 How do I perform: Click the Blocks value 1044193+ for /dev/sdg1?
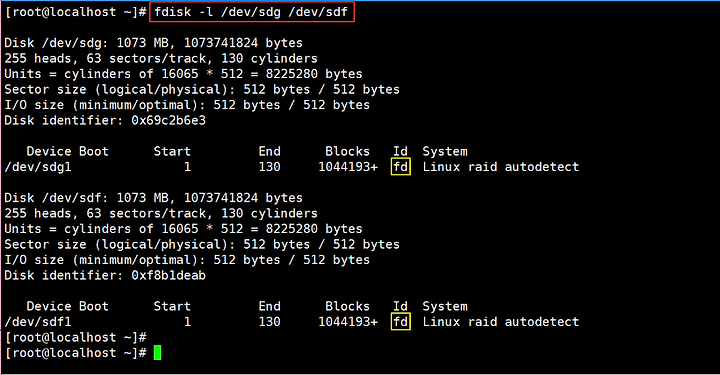(x=348, y=167)
